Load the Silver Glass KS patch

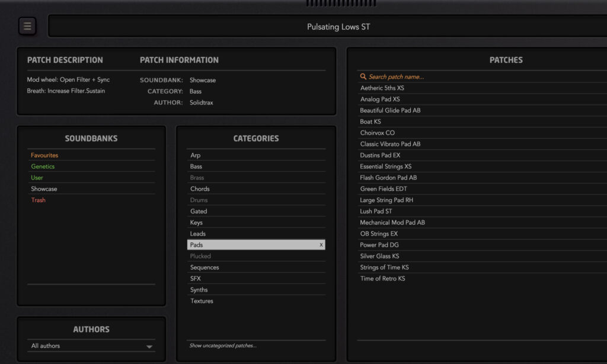point(379,256)
